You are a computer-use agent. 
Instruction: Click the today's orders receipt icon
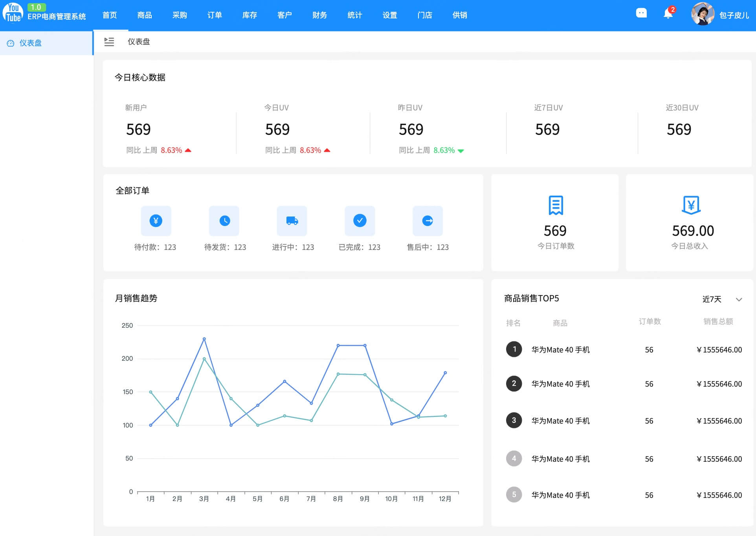pos(555,205)
